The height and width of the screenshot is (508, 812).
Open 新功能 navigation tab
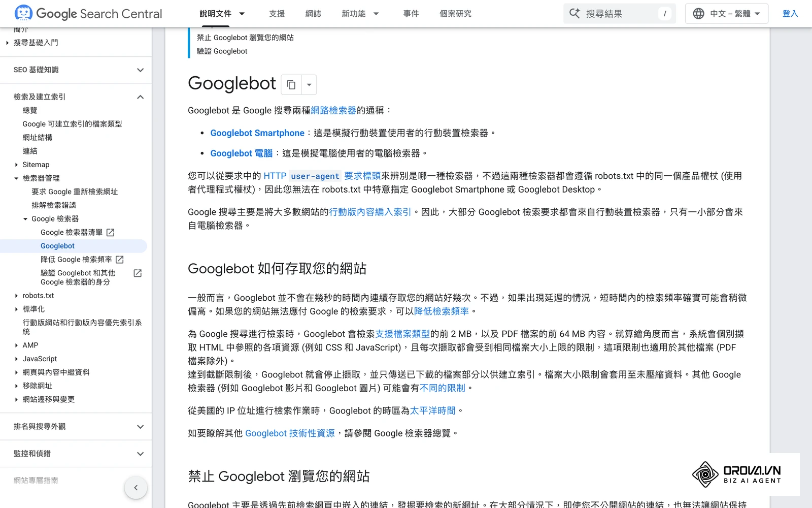tap(353, 14)
